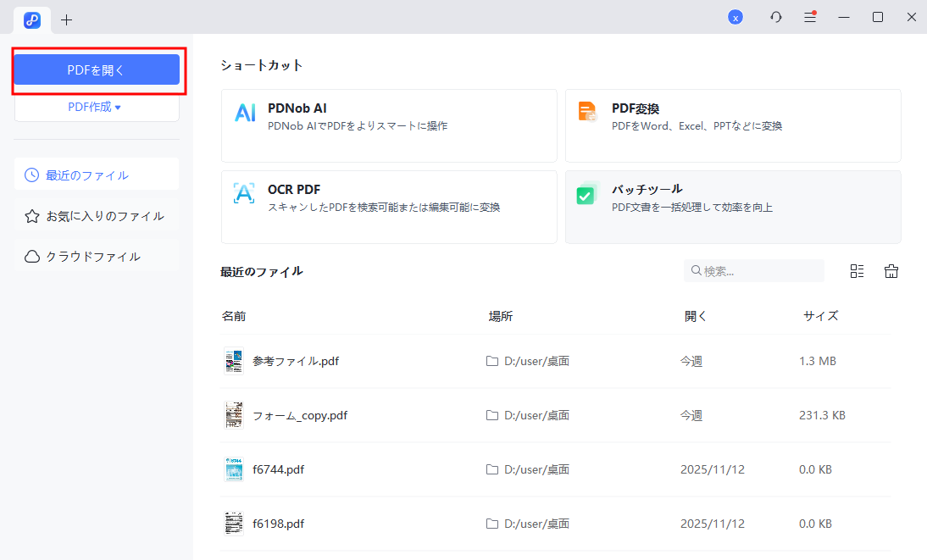Click inside the 検索 search field
Screen dimensions: 927x560
pos(754,270)
